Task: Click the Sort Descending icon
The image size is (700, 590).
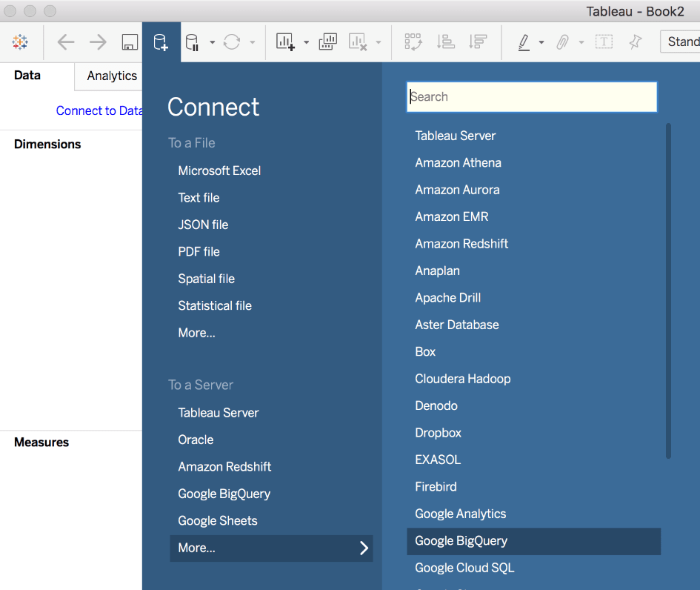Action: (x=478, y=42)
